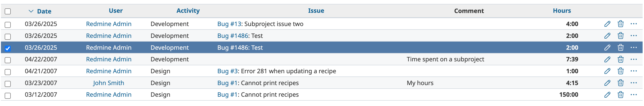644x106 pixels.
Task: Open the John Smith user link
Action: (109, 83)
